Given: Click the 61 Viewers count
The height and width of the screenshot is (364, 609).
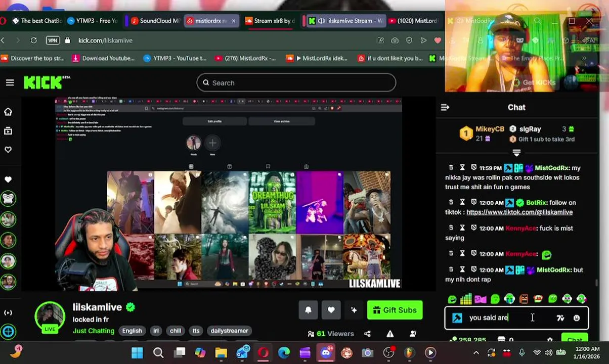Looking at the screenshot, I should (x=331, y=334).
